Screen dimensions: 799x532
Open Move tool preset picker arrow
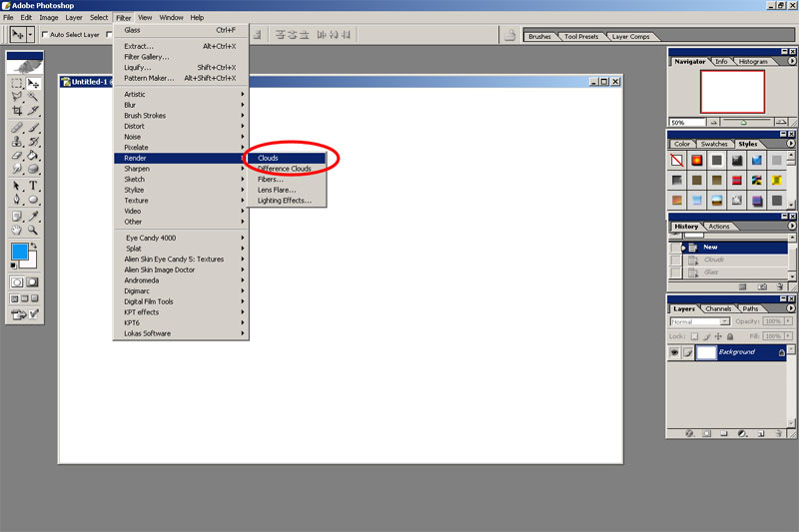[31, 35]
